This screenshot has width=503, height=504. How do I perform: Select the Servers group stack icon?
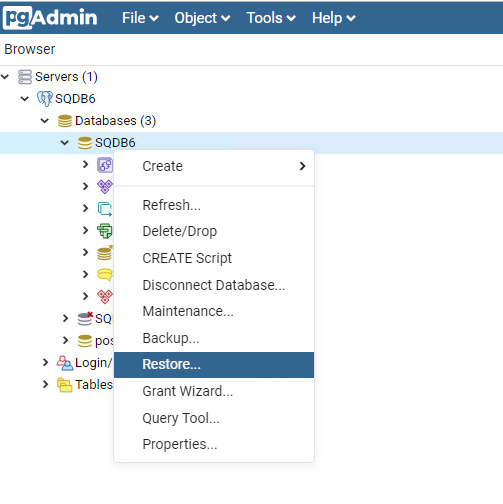[x=25, y=77]
